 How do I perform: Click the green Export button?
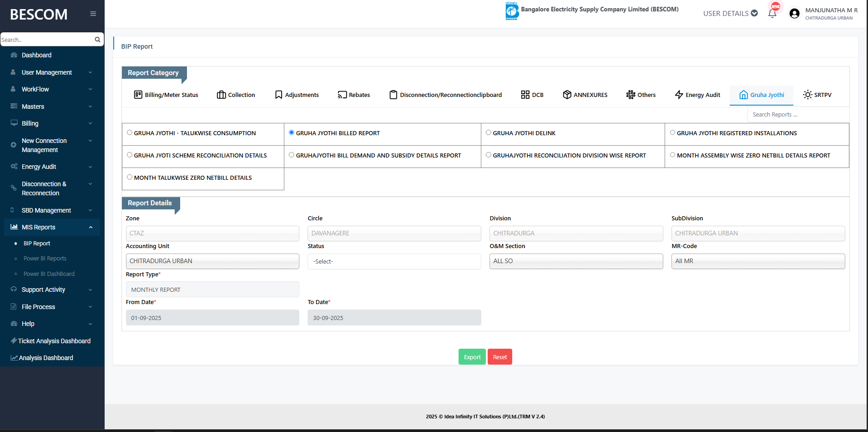point(472,357)
